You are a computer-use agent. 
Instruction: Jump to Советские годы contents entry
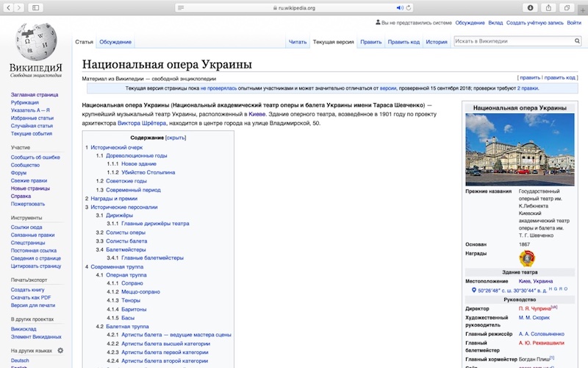(126, 181)
